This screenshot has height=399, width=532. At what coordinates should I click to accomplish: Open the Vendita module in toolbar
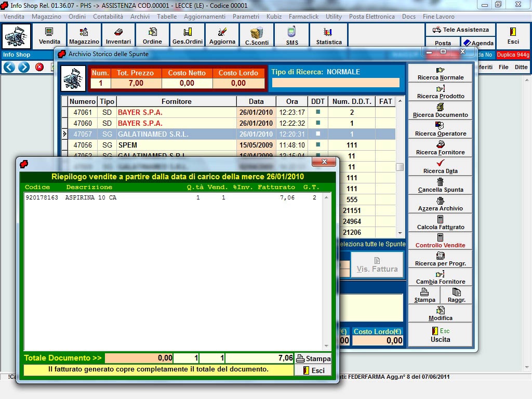(x=49, y=35)
